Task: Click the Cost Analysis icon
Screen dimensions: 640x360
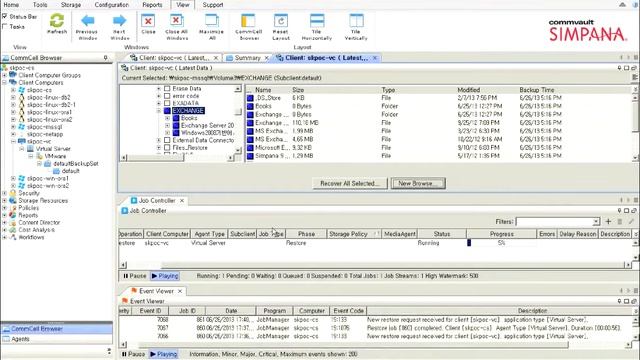Action: [13, 230]
